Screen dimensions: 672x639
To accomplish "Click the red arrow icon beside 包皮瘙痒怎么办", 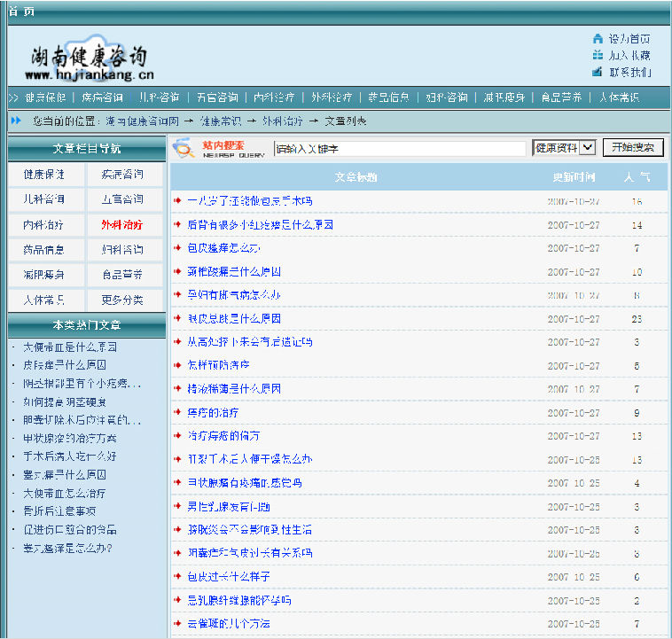I will tap(177, 248).
